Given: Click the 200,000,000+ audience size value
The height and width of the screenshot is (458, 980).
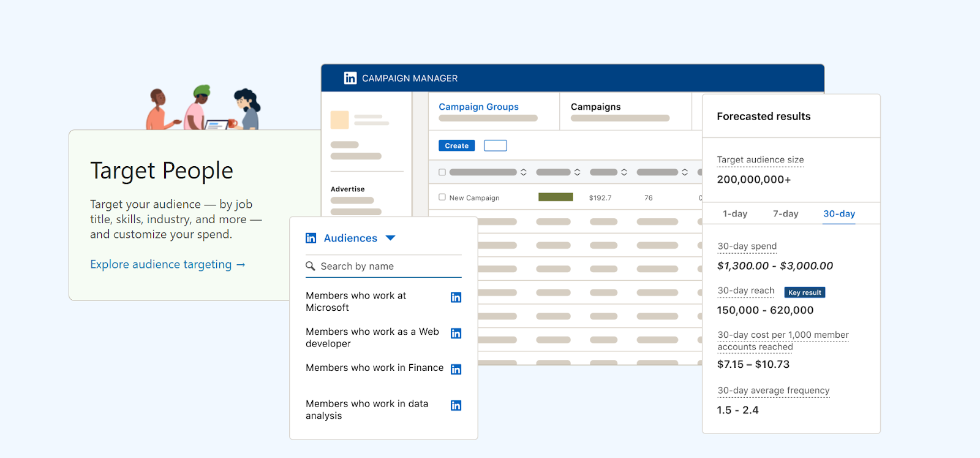Looking at the screenshot, I should (754, 180).
